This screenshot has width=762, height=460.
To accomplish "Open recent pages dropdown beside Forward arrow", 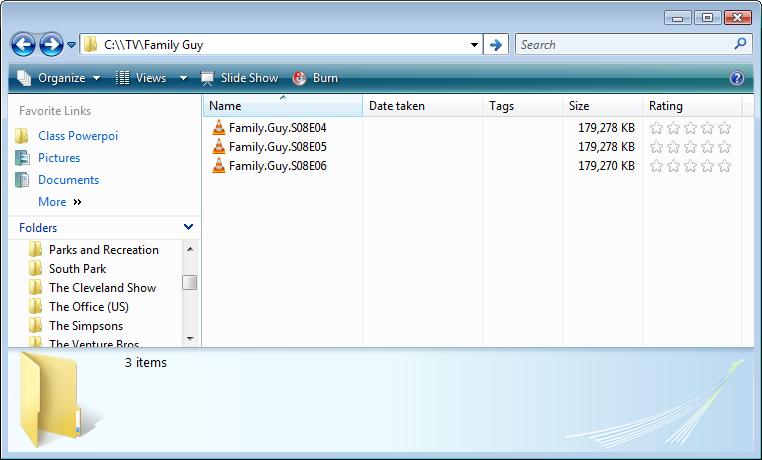I will pyautogui.click(x=71, y=45).
